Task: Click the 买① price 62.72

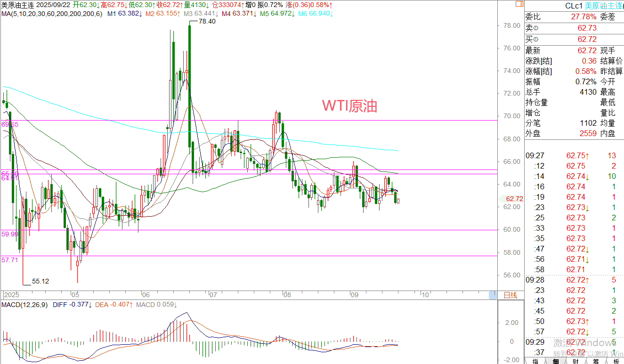Action: tap(587, 39)
